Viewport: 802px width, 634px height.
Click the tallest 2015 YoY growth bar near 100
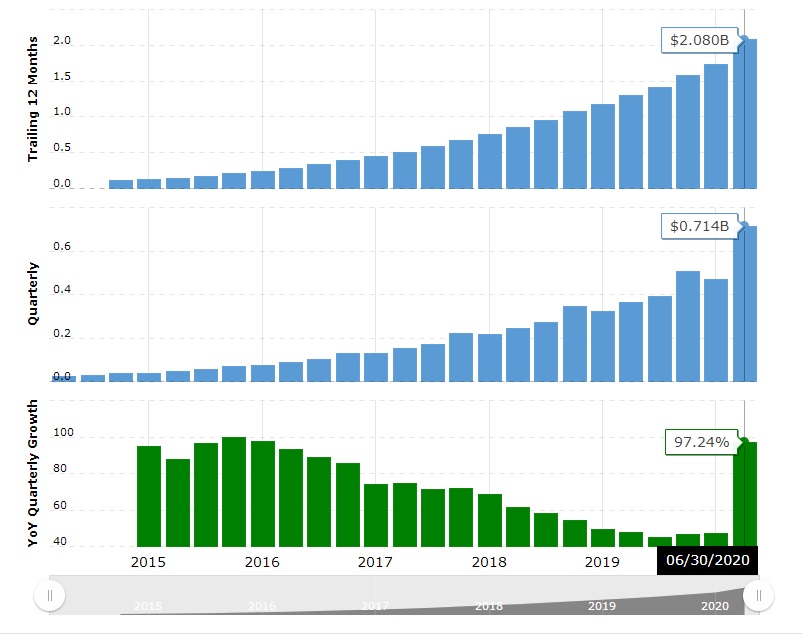coord(234,492)
